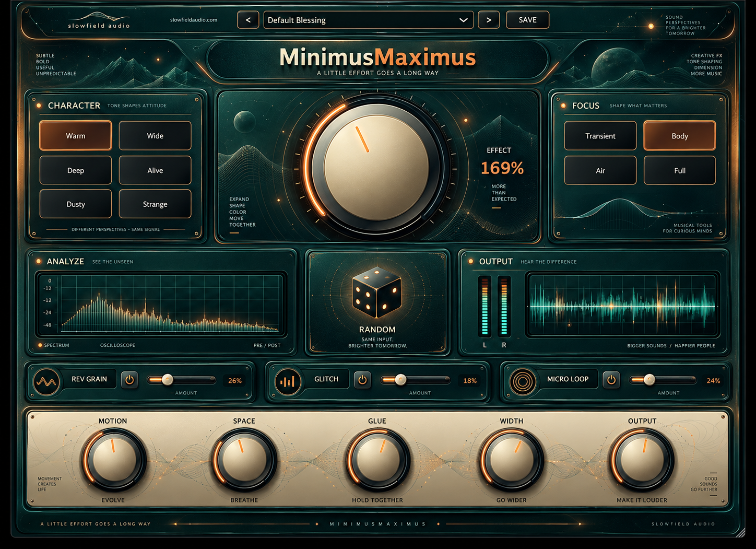Choose the Air focus mode

pyautogui.click(x=600, y=170)
